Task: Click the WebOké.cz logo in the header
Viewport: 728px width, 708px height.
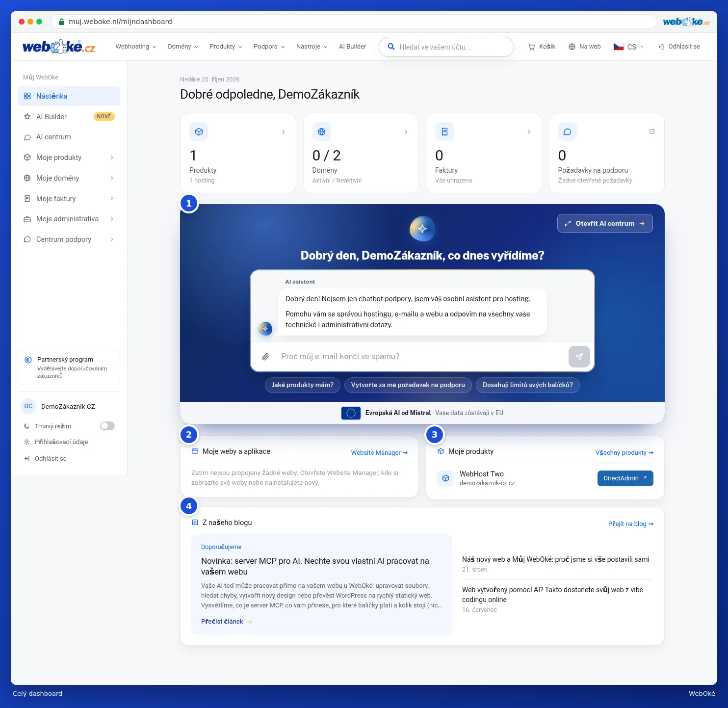Action: pyautogui.click(x=59, y=47)
